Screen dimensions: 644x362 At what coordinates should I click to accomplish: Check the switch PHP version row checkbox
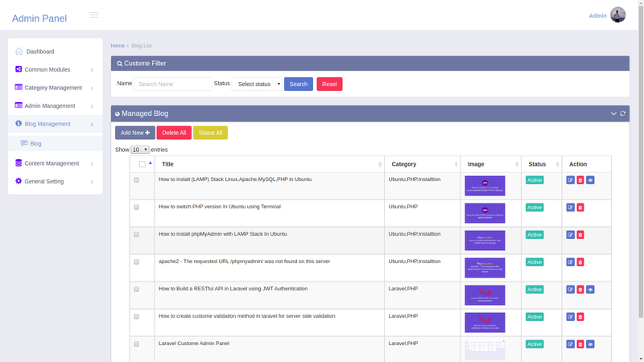pyautogui.click(x=136, y=208)
